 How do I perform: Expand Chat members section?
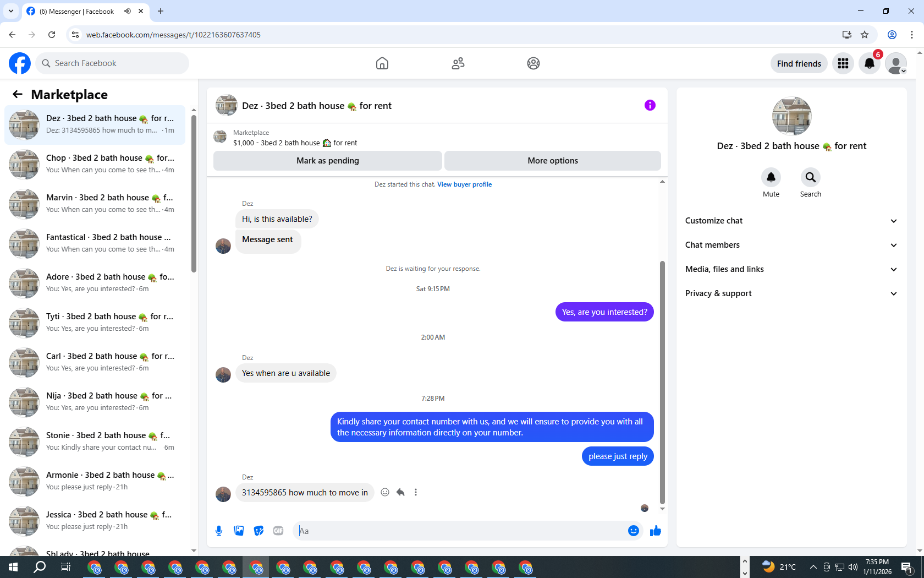click(x=791, y=245)
